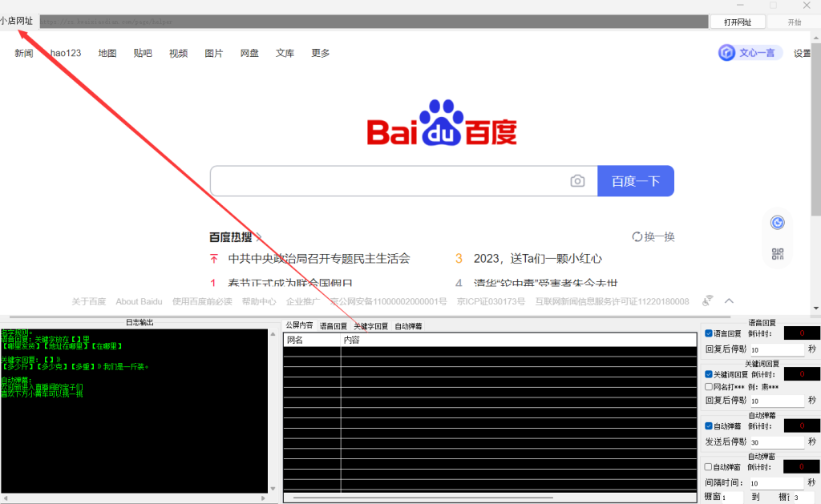This screenshot has height=504, width=821.
Task: Click the QR code icon on the right
Action: point(777,254)
